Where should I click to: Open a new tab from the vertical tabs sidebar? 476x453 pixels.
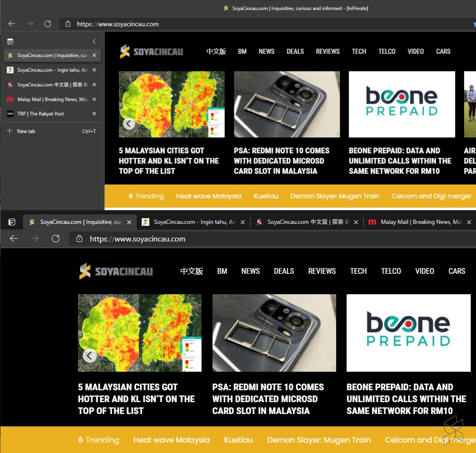26,131
